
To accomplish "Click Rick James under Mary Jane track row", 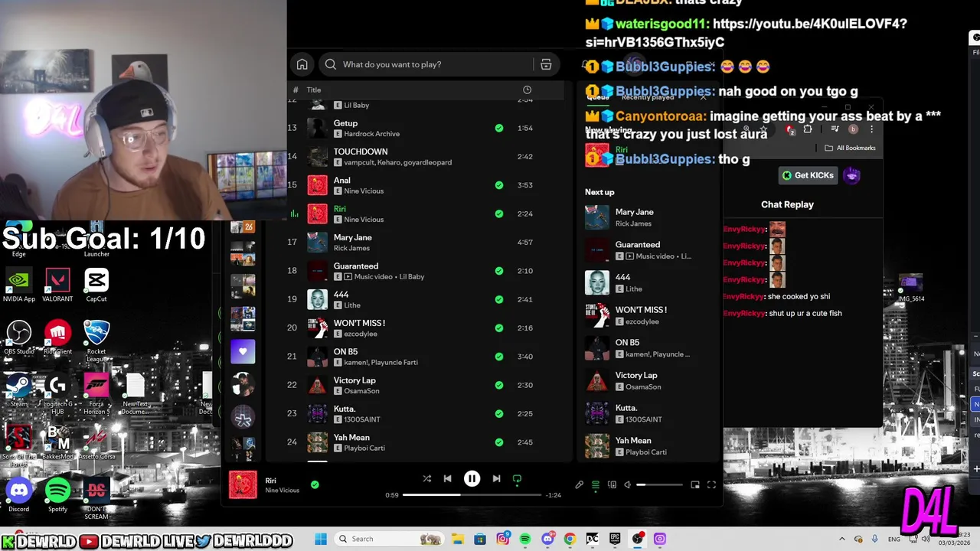I will pos(351,248).
